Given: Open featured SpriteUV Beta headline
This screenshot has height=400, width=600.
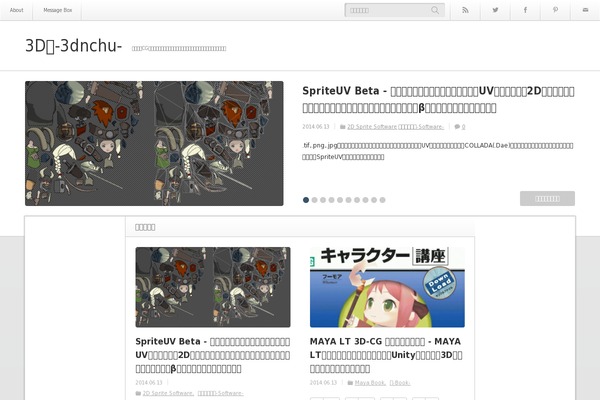Looking at the screenshot, I should (x=438, y=100).
